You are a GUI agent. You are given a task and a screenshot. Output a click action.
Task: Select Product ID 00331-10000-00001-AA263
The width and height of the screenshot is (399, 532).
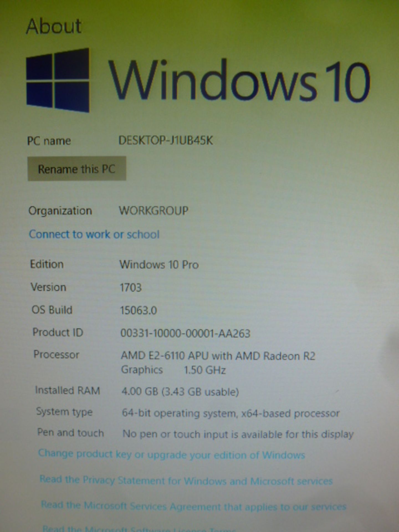[x=185, y=333]
